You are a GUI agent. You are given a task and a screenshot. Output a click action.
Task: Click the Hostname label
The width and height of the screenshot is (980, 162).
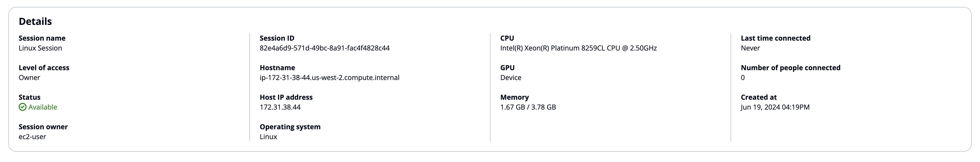tap(277, 68)
